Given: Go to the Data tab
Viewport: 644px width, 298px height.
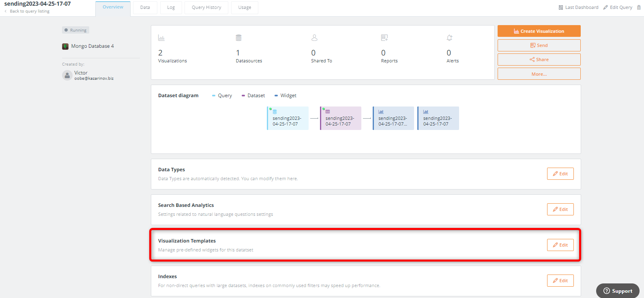Looking at the screenshot, I should [145, 7].
